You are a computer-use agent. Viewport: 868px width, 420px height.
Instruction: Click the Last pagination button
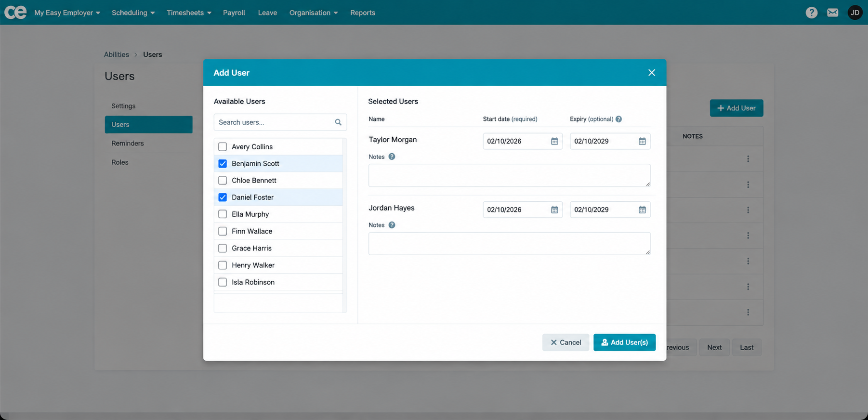point(747,347)
